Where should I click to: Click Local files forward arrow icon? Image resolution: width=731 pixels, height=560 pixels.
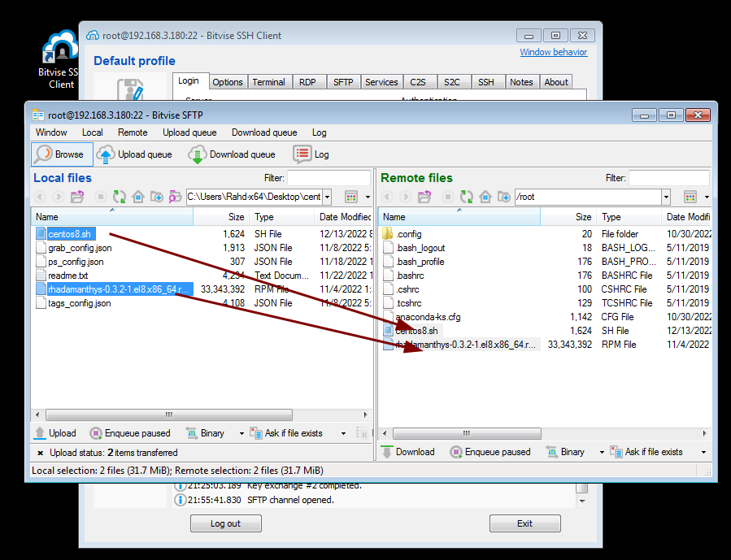[58, 197]
